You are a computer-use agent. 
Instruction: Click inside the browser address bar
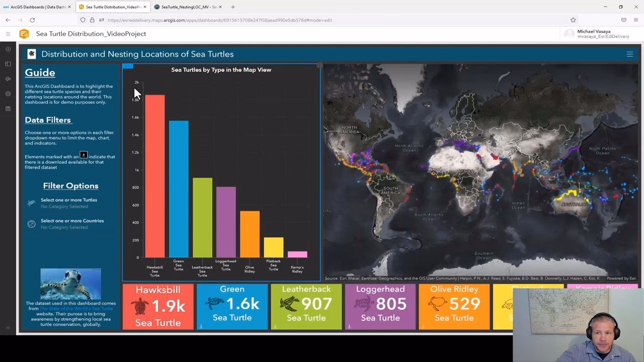[x=302, y=21]
